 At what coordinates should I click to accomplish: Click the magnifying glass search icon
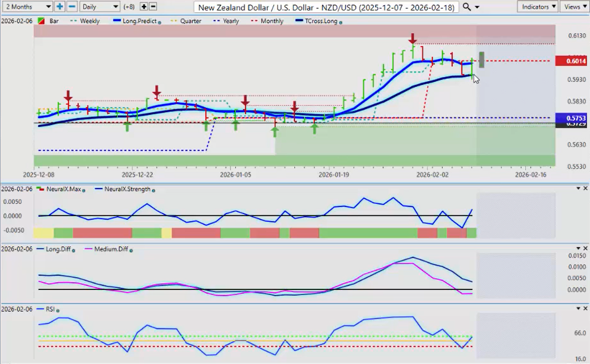(467, 7)
